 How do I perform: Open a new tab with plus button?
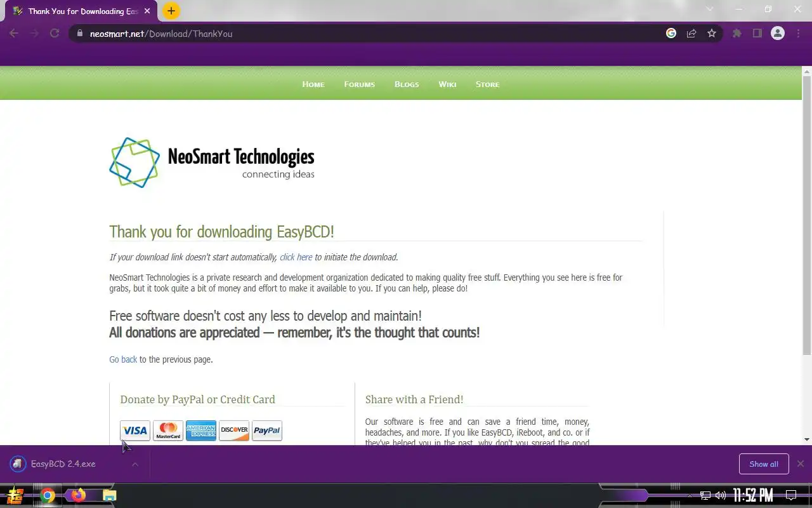171,11
